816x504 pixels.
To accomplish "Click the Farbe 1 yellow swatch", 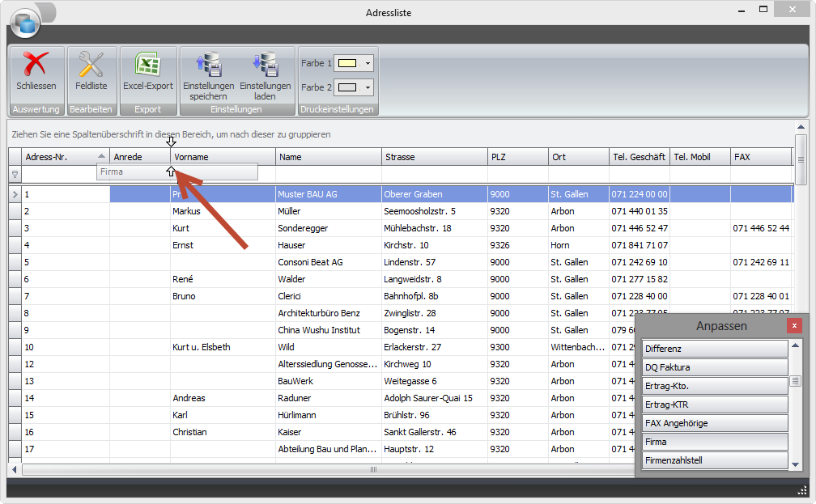I will pos(348,63).
